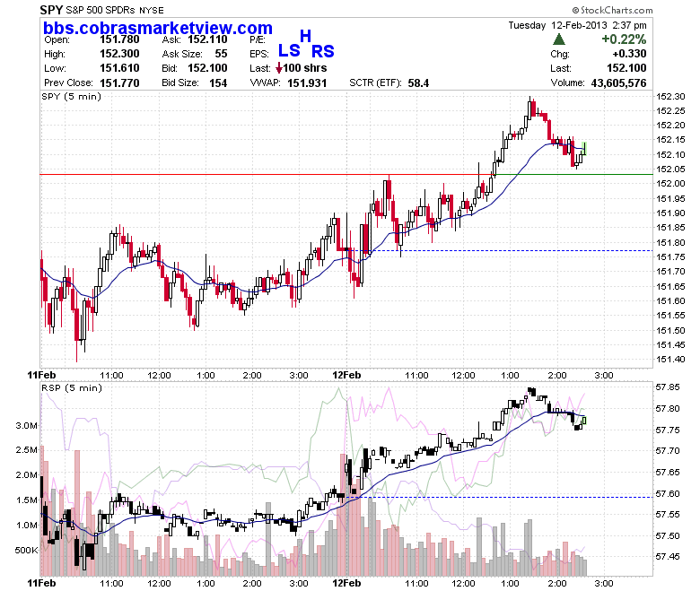Click the 12Feb label under SPY chart
Screen dimensions: 700x591
(x=347, y=375)
